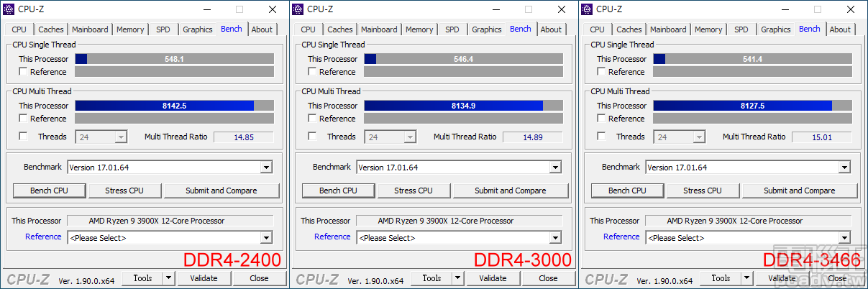Enable multi-thread Reference checkbox in DDR4-3000 window
This screenshot has height=289, width=868.
(312, 119)
